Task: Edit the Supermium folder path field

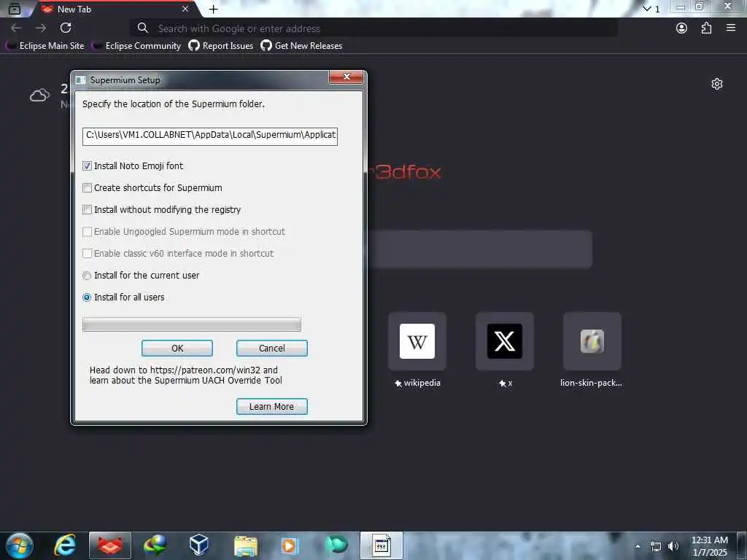Action: pyautogui.click(x=209, y=135)
